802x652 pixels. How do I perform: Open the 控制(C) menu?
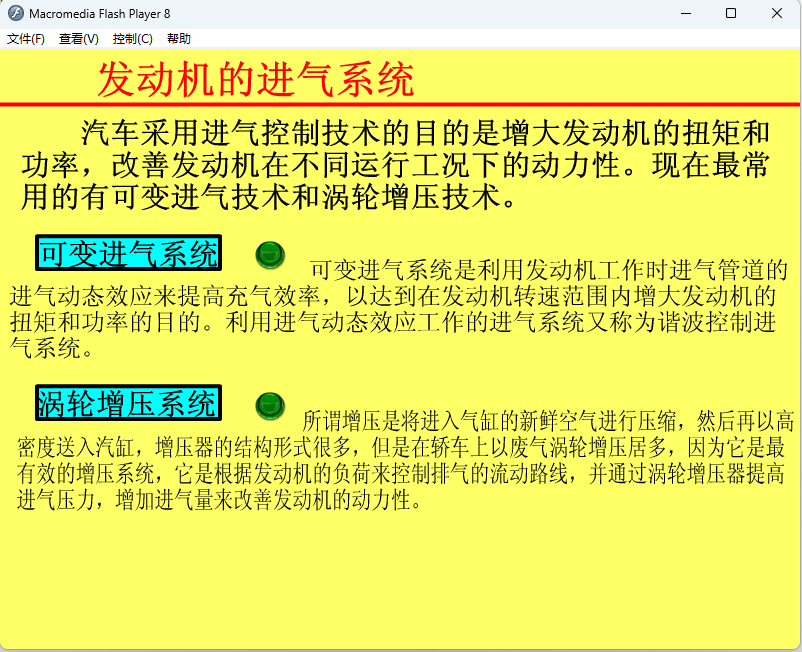[x=132, y=39]
